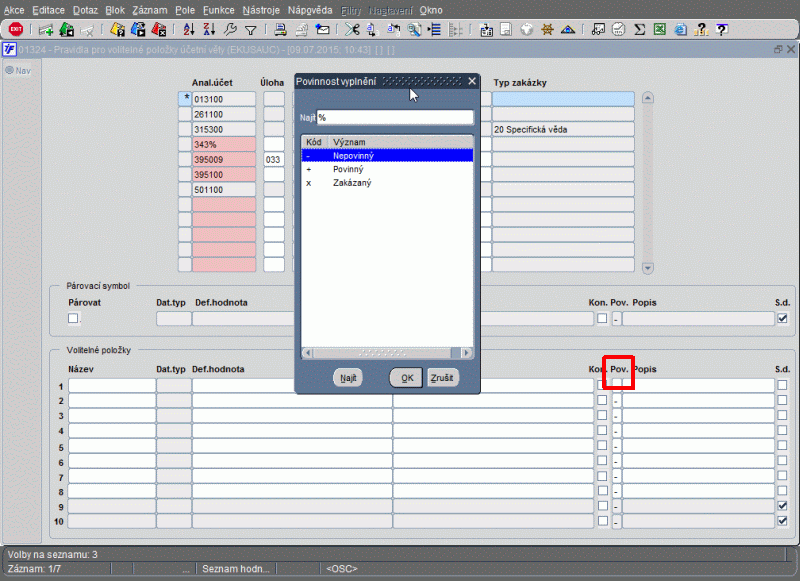
Task: Select the Povinný list entry
Action: [x=387, y=169]
